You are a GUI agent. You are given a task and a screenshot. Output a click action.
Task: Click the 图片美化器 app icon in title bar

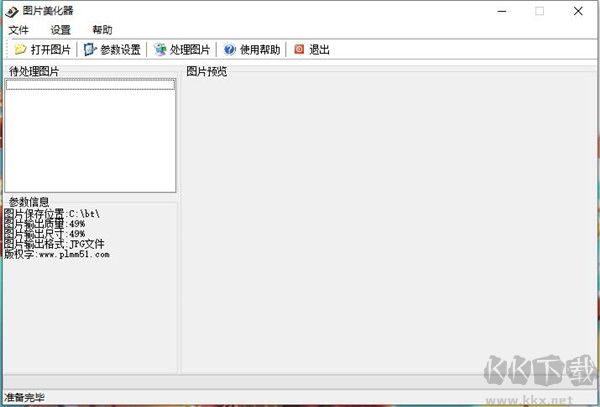coord(11,11)
